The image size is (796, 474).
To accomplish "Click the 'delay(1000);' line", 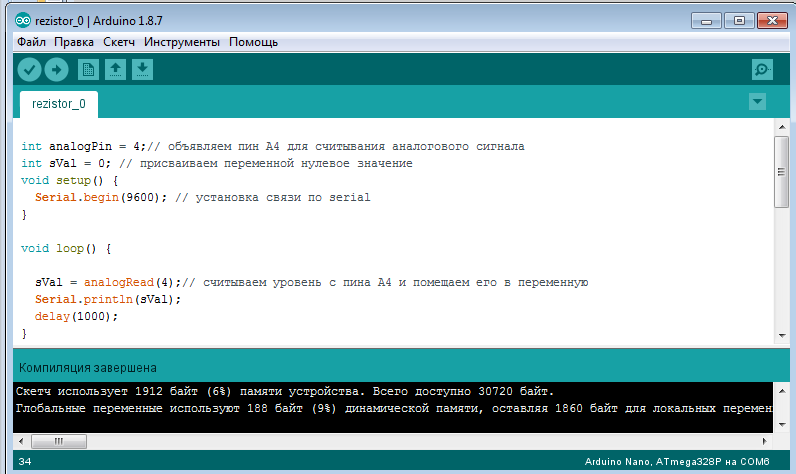I will 76,316.
